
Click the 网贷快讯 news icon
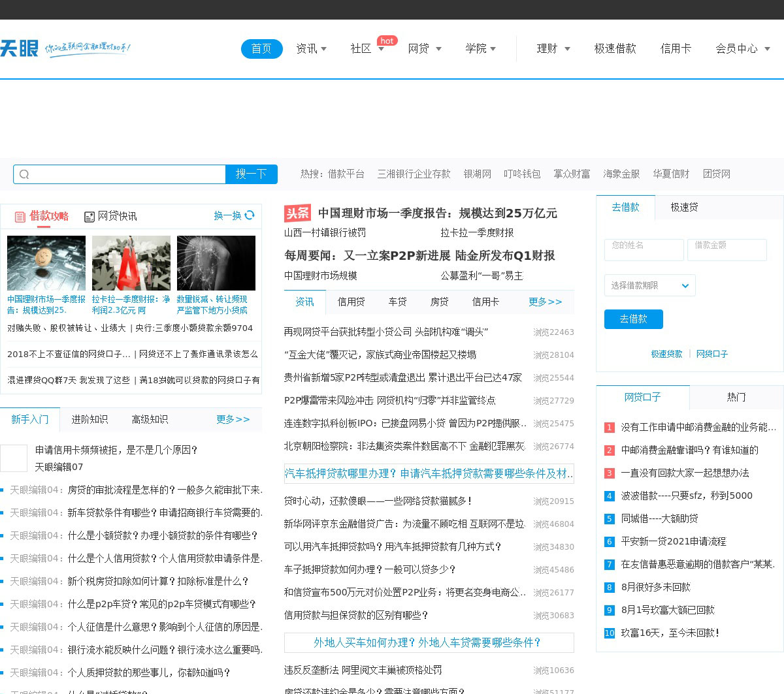tap(90, 217)
